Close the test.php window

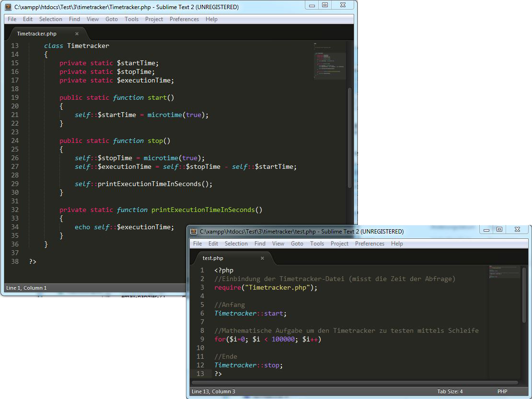[x=518, y=230]
